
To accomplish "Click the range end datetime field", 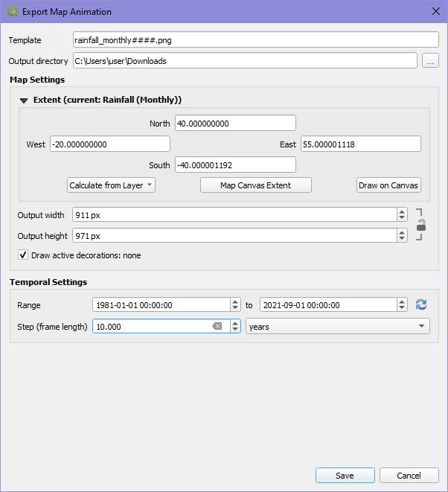I will [x=328, y=304].
